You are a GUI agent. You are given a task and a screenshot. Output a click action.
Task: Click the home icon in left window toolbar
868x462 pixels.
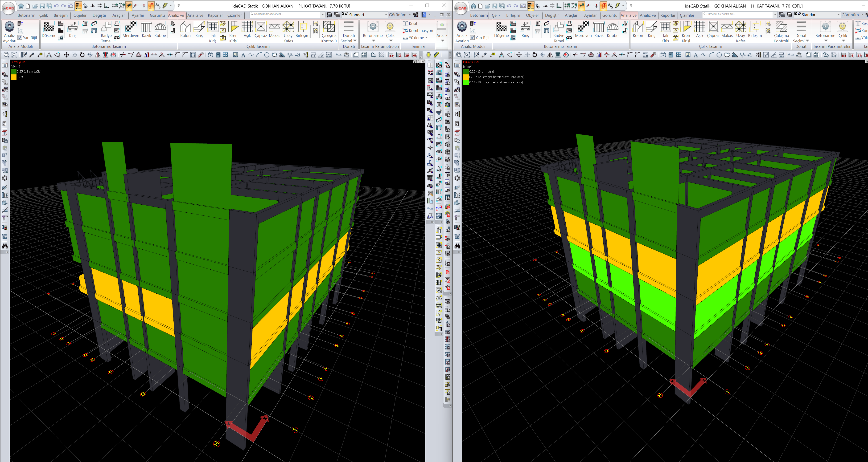21,6
